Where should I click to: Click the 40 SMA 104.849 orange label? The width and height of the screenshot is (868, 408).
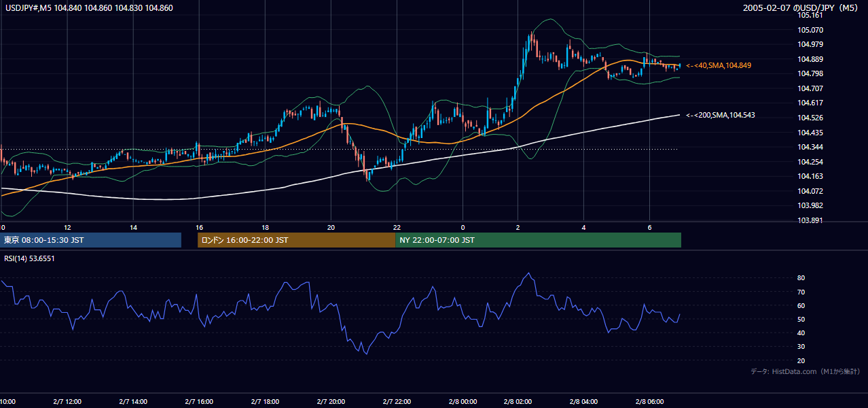tap(718, 65)
